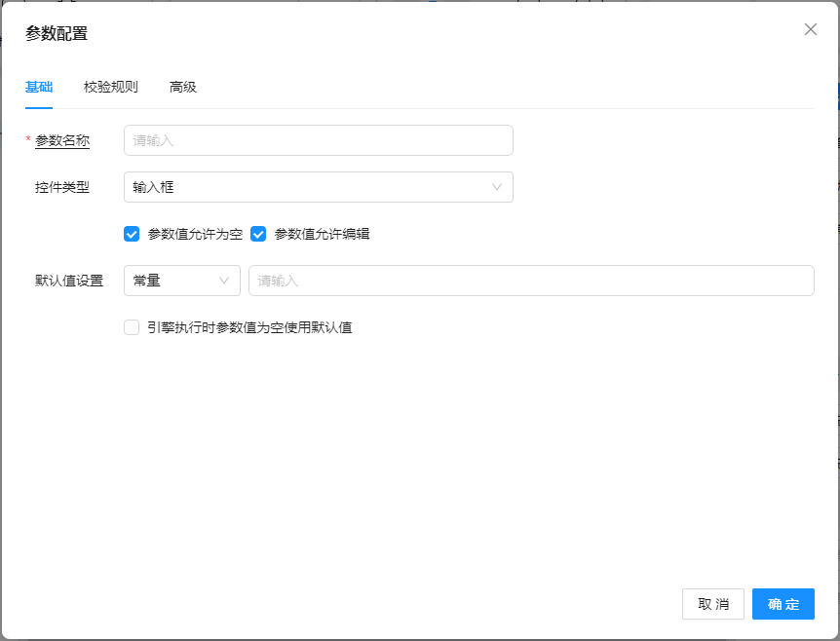Click the 默认值设置 field label
The image size is (840, 641).
click(69, 281)
